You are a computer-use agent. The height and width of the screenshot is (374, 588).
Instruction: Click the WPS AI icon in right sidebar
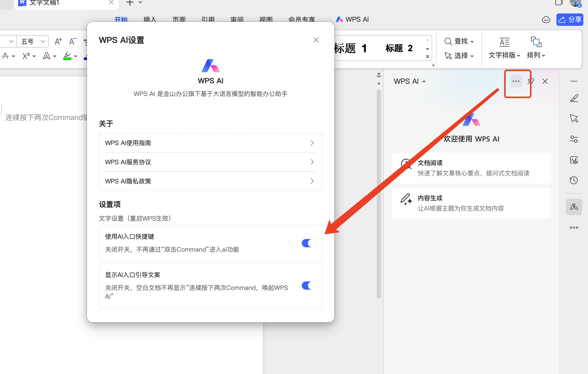point(574,207)
